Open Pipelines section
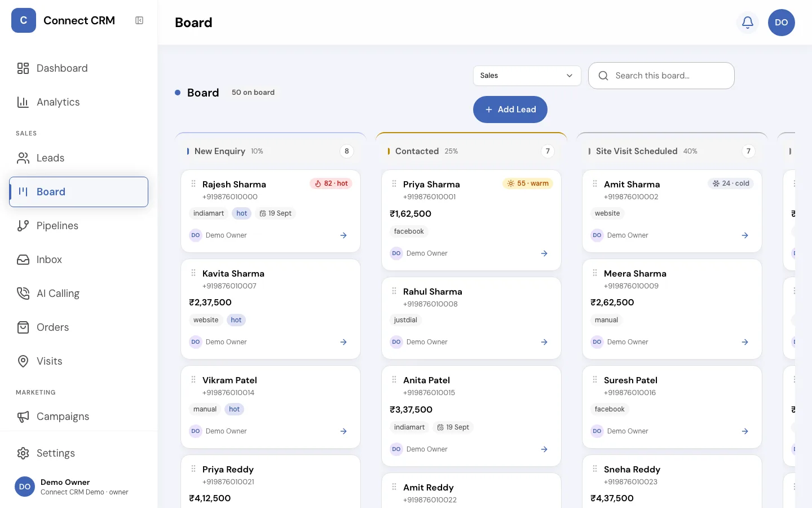 [x=78, y=226]
